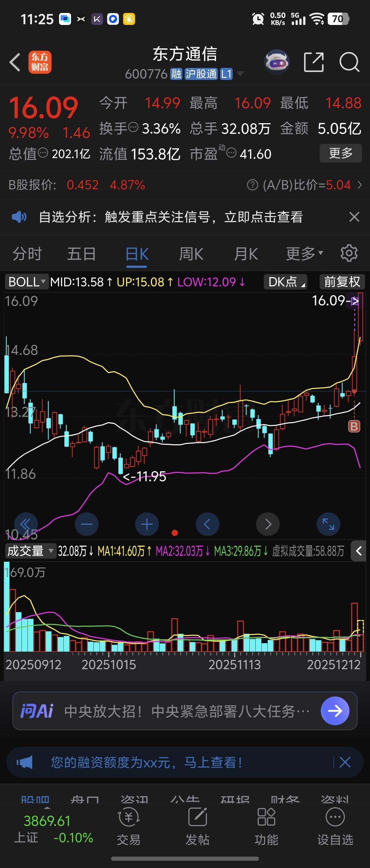Image resolution: width=370 pixels, height=868 pixels.
Task: Expand the stock code dropdown arrow
Action: (x=240, y=74)
